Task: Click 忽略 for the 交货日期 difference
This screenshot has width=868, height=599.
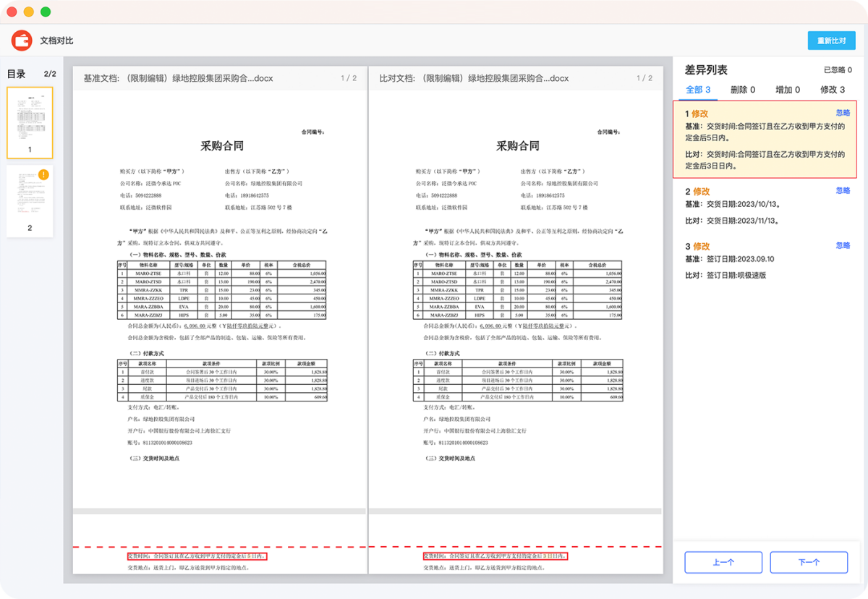Action: coord(843,191)
